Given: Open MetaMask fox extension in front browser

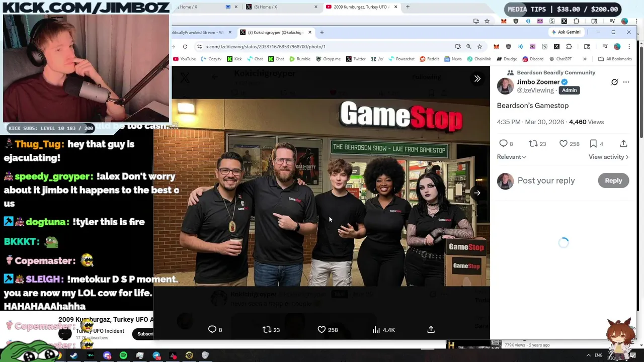Looking at the screenshot, I should [496, 46].
